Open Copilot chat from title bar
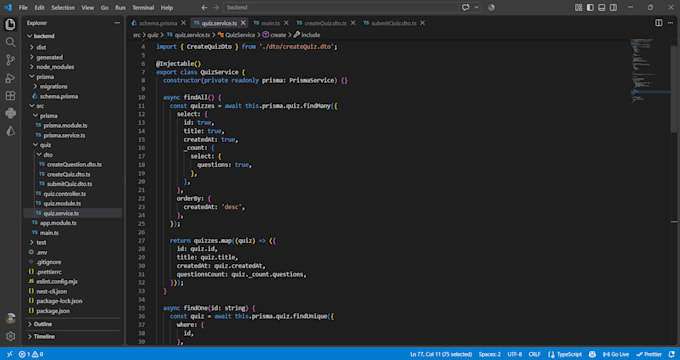Viewport: 680px width, 360px height. tap(466, 7)
